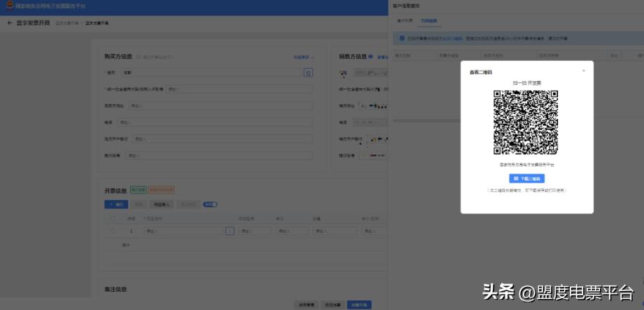This screenshot has height=310, width=644.
Task: Click the specification input in row 1
Action: coord(255,231)
